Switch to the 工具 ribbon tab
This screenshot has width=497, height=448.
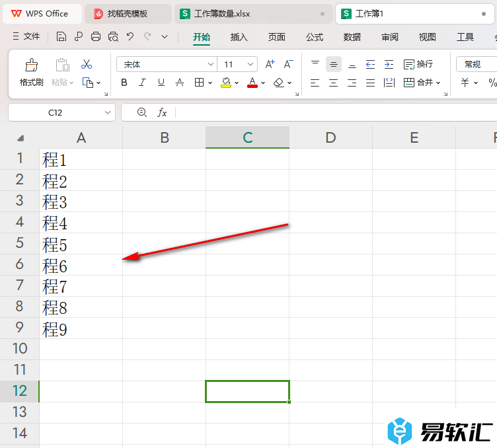pyautogui.click(x=465, y=37)
